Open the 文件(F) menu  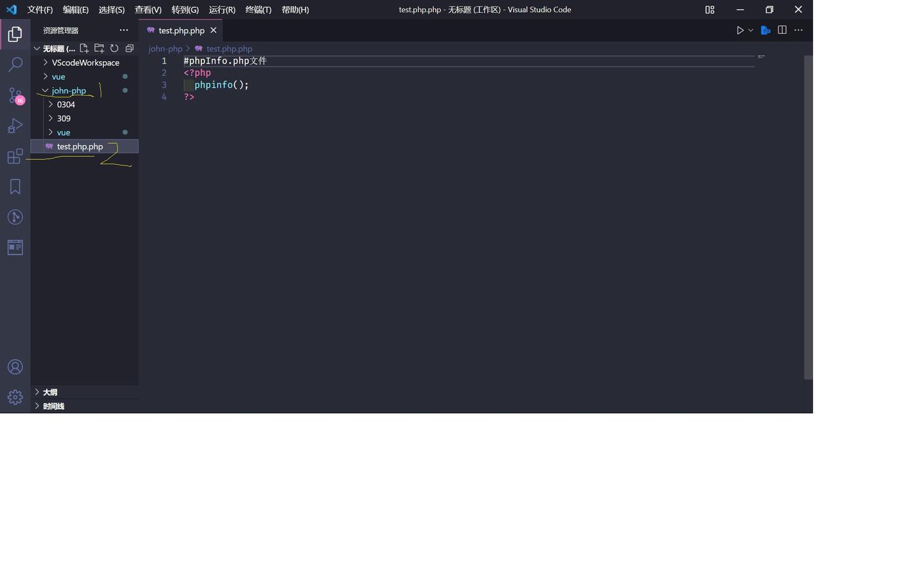pos(39,10)
